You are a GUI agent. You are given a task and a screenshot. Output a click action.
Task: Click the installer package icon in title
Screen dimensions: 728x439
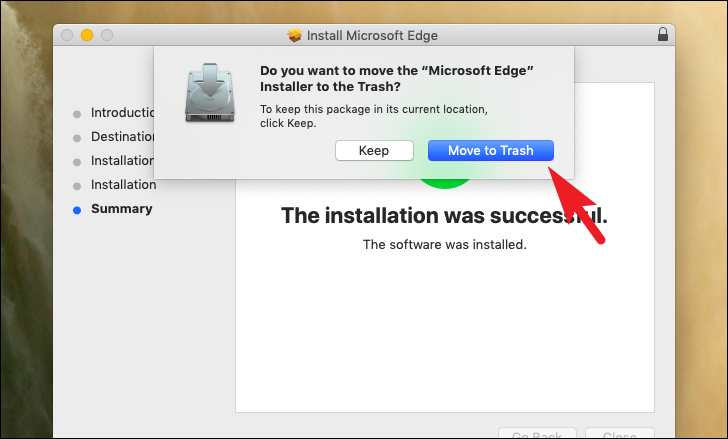click(x=294, y=35)
